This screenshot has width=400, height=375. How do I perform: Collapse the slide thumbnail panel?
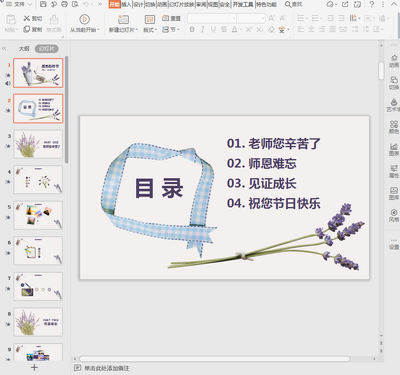click(4, 49)
